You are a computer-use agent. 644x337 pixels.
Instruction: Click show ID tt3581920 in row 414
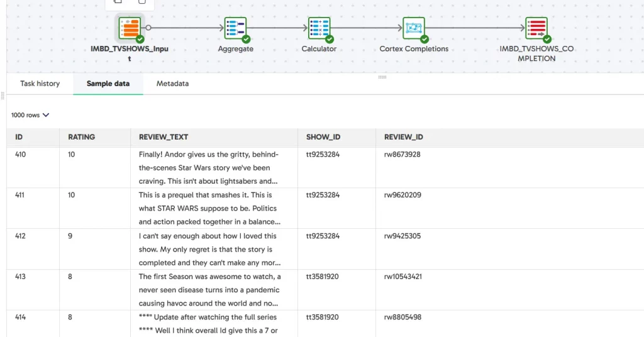point(323,318)
